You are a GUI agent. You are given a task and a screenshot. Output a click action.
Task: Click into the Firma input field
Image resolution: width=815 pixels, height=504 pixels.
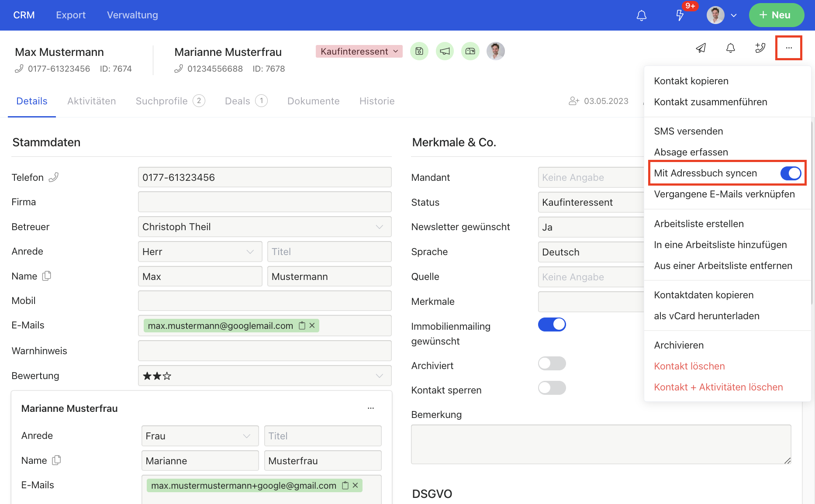(x=264, y=202)
